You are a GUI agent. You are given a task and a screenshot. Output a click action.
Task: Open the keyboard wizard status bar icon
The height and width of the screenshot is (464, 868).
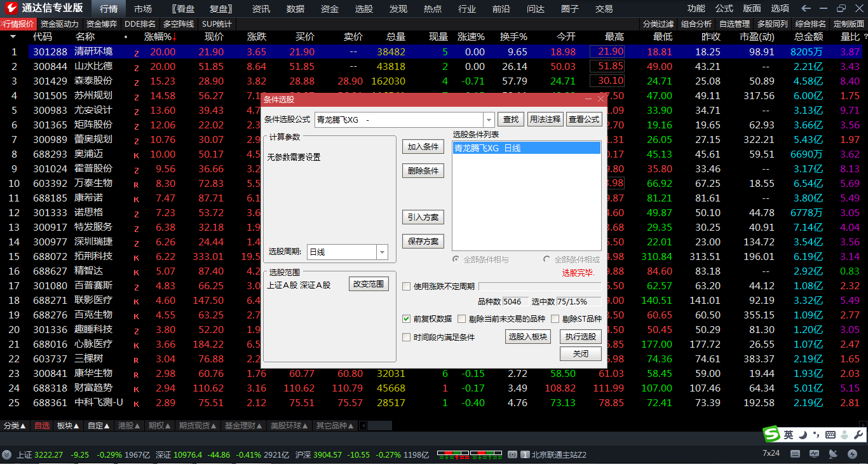coord(795,453)
